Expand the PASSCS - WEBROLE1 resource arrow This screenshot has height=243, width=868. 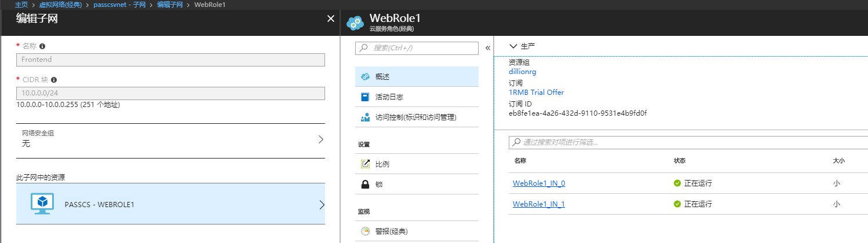(322, 205)
